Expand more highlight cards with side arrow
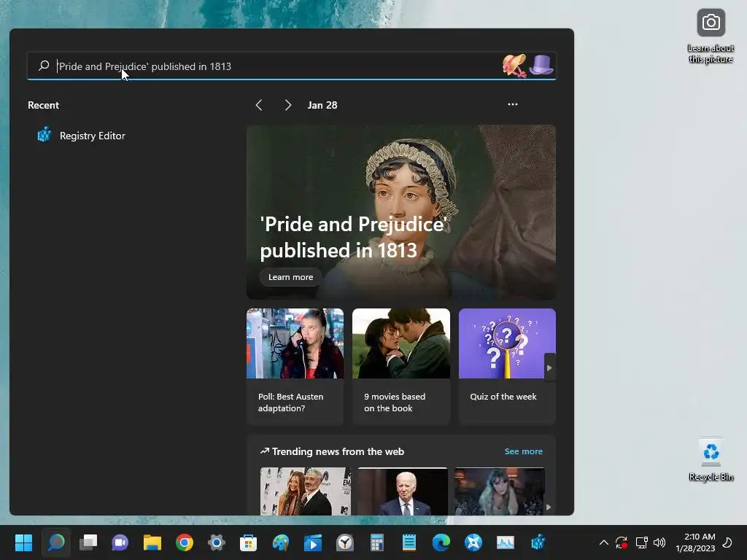The image size is (747, 560). coord(549,367)
